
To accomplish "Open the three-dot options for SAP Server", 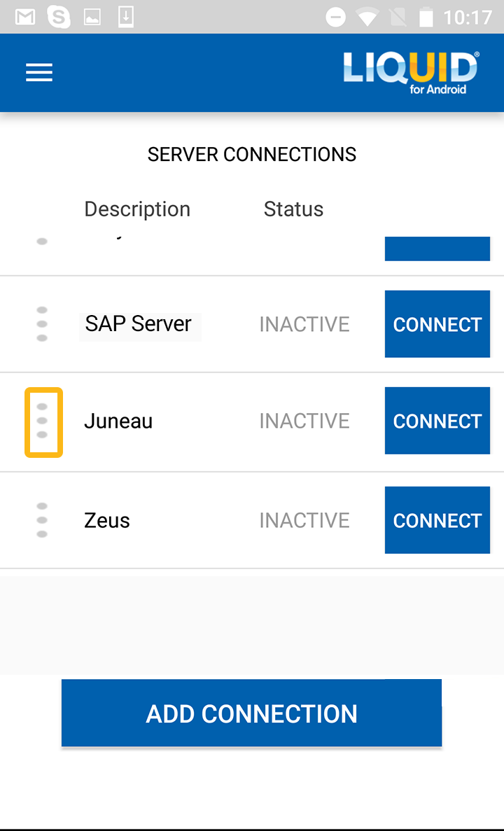I will 42,324.
